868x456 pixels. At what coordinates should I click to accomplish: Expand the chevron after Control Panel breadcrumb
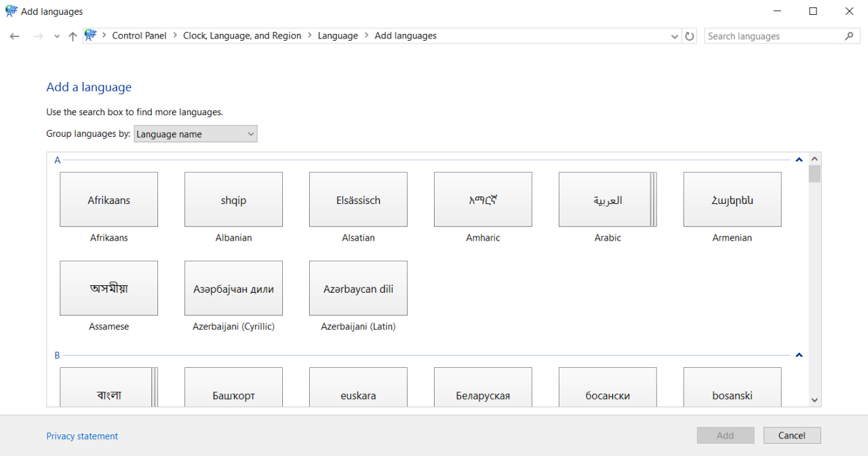pos(175,36)
